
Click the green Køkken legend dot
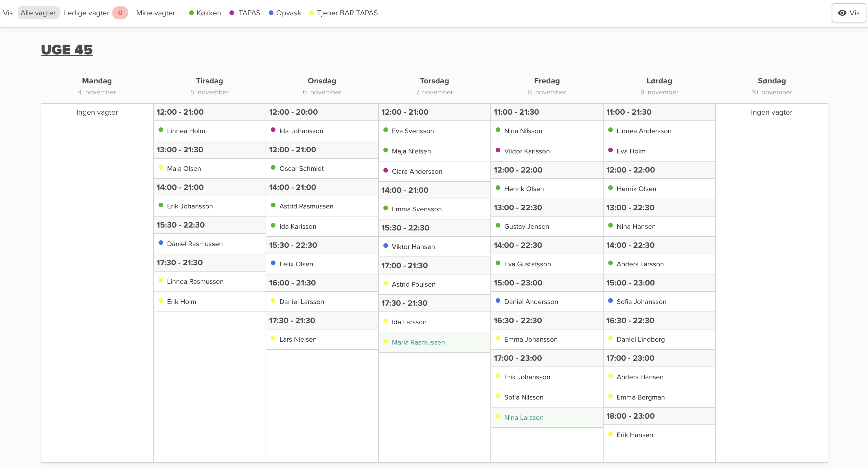coord(191,13)
